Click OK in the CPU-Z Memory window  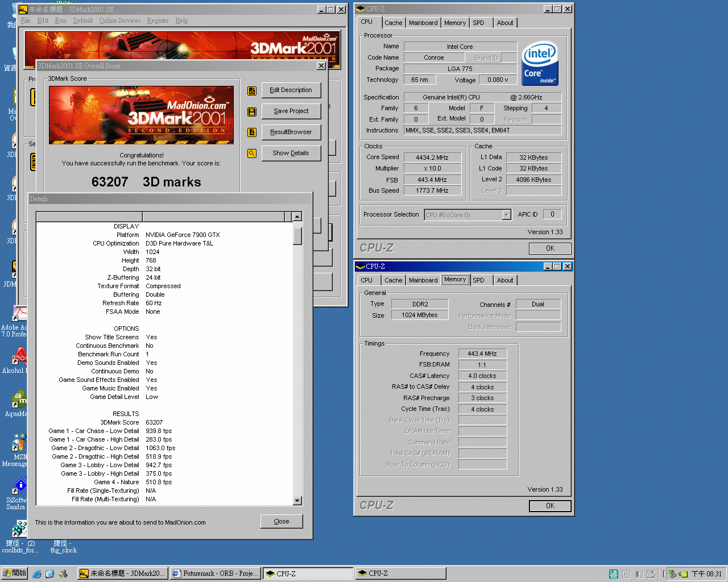[550, 506]
